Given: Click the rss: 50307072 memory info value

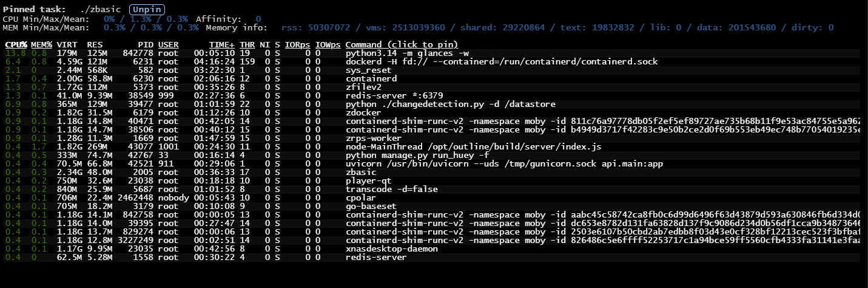Looking at the screenshot, I should click(317, 27).
